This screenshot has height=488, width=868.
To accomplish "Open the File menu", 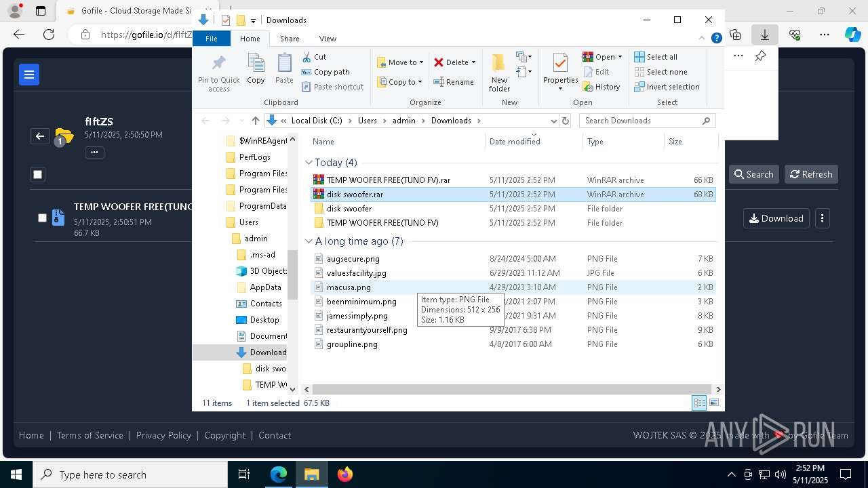I will [212, 39].
